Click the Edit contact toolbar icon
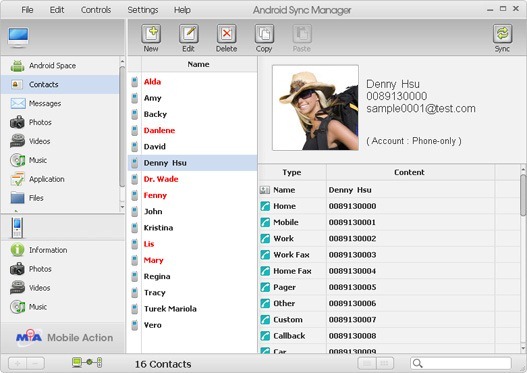 point(189,34)
